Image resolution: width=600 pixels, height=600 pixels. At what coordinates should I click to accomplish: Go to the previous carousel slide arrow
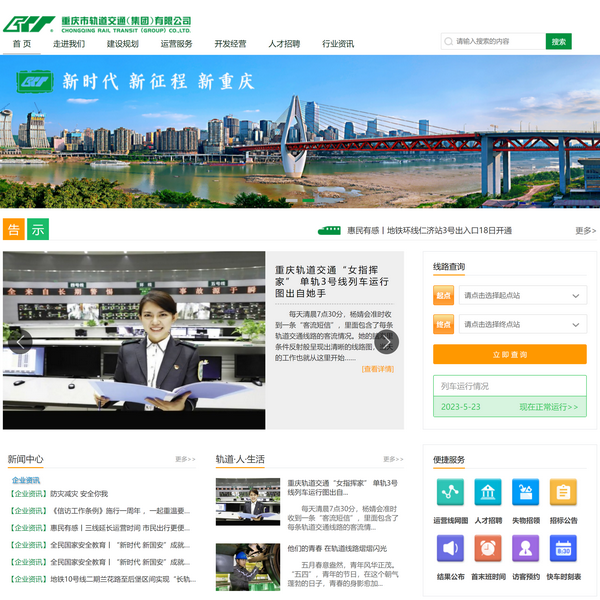point(19,342)
